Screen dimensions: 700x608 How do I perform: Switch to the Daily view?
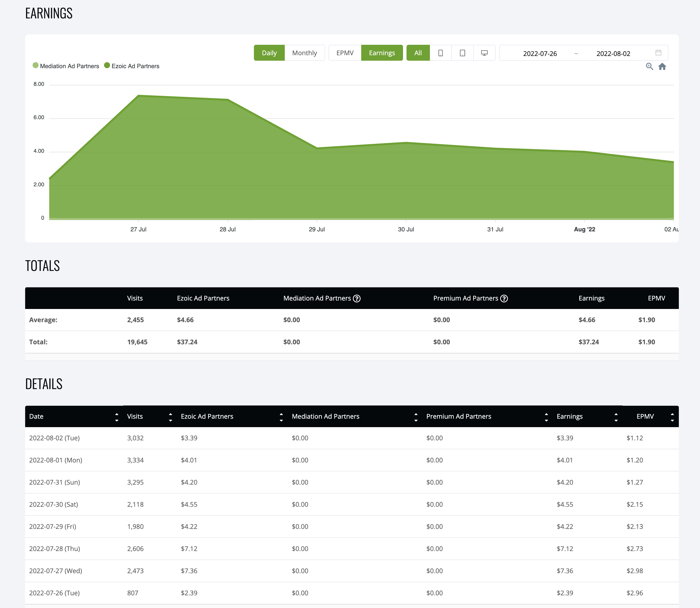(269, 53)
